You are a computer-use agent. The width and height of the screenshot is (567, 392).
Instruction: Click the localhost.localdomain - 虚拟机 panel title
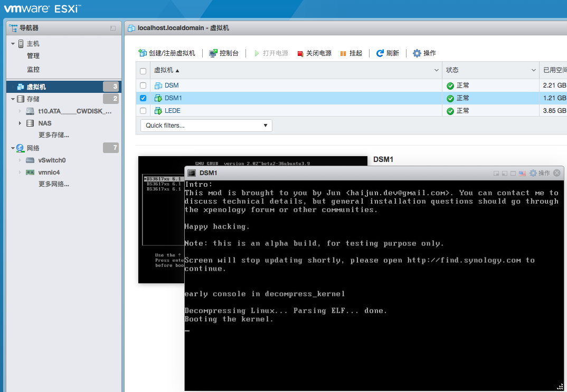coord(183,28)
